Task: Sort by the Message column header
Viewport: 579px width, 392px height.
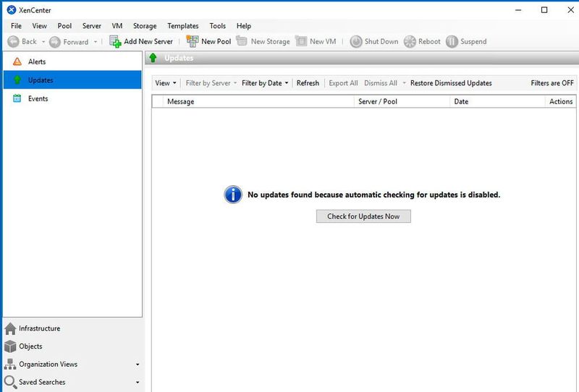Action: click(x=258, y=101)
